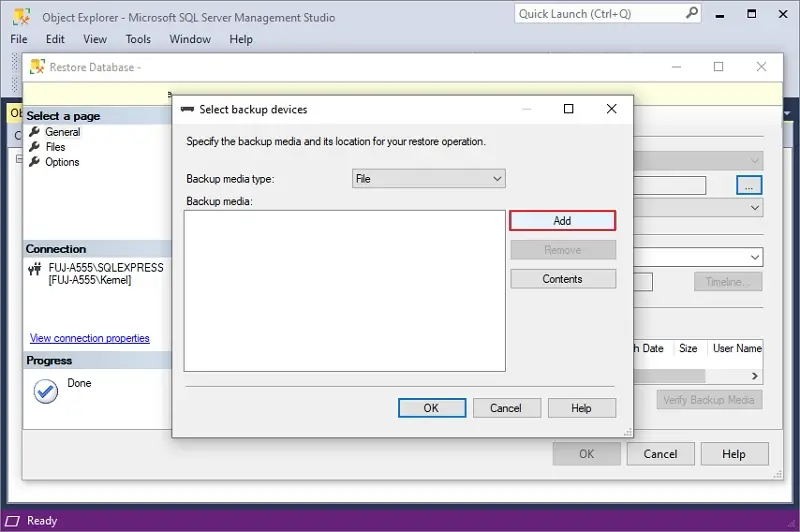Click the Add button in Select backup devices

(x=562, y=221)
